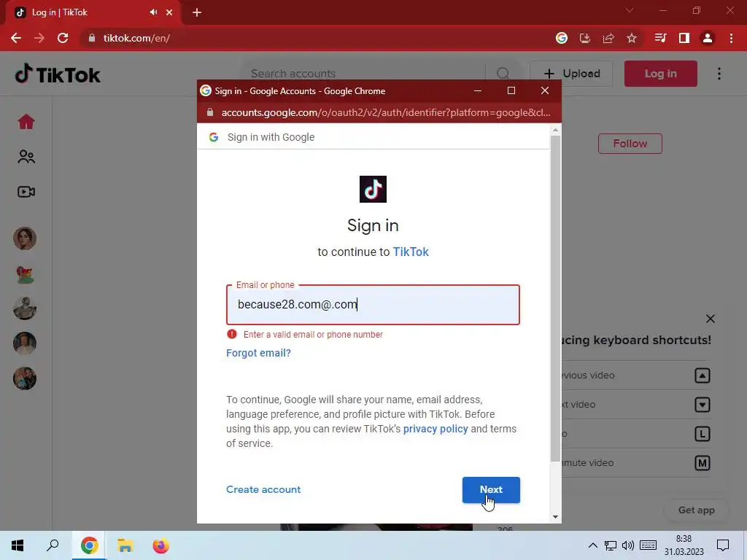This screenshot has width=747, height=560.
Task: Open the fourth suggested account avatar
Action: 25,343
